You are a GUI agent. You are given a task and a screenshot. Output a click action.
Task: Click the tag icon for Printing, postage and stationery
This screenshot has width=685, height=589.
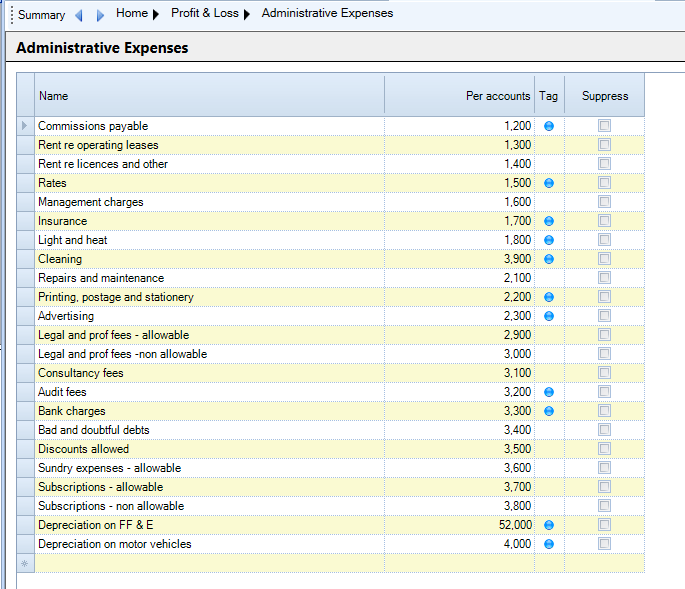(549, 297)
